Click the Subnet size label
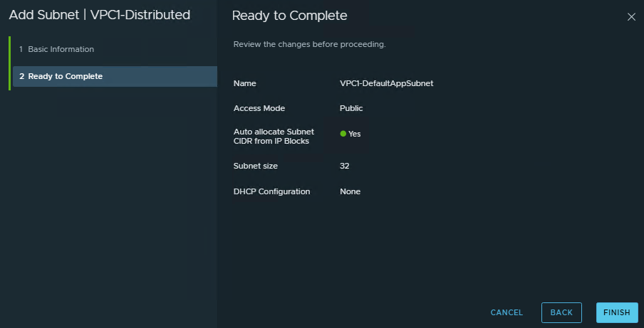Viewport: 644px width, 328px height. coord(255,166)
